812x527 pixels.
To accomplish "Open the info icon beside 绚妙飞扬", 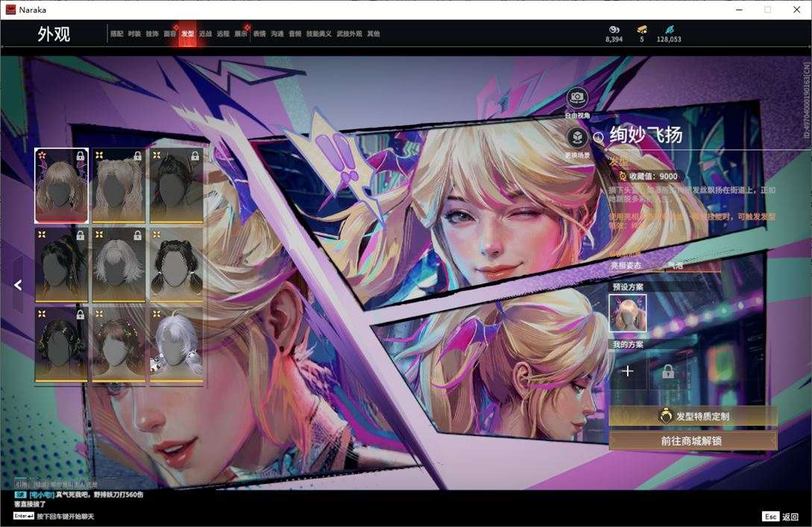I will click(x=598, y=137).
